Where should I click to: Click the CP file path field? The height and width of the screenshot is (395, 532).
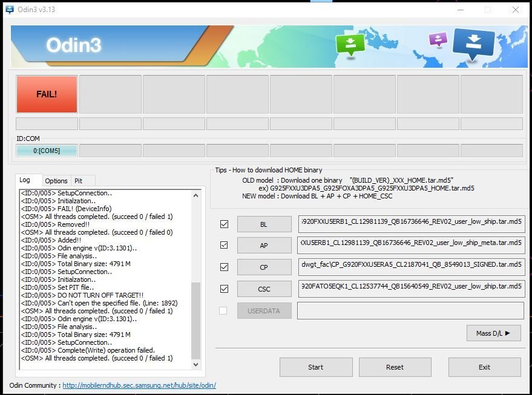[411, 267]
